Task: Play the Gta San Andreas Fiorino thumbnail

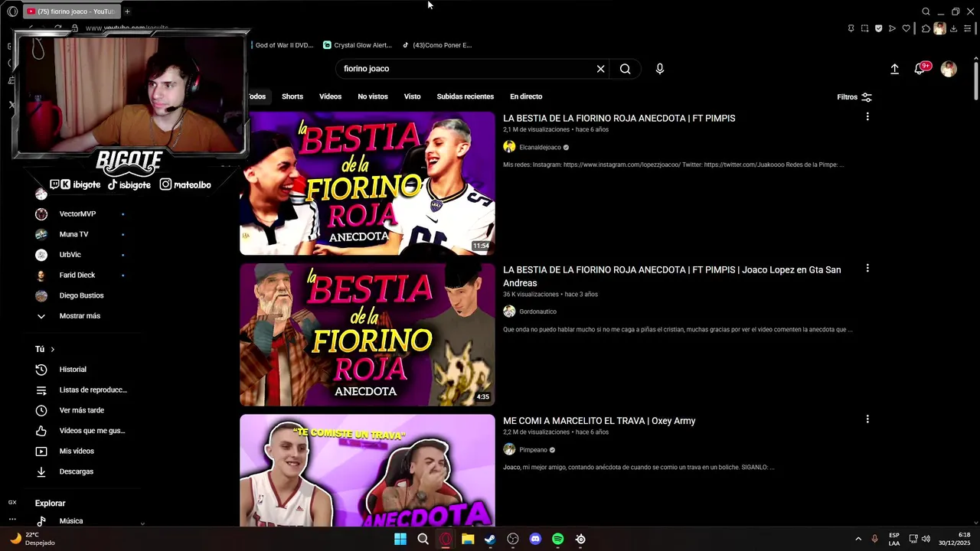Action: click(x=367, y=334)
